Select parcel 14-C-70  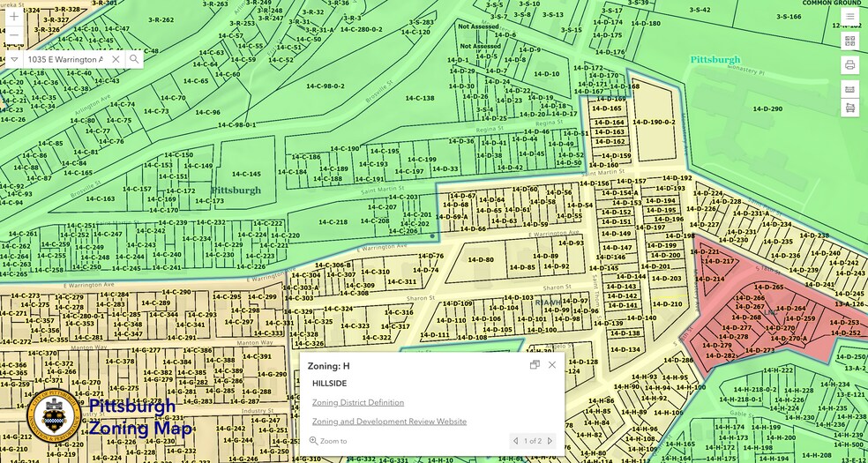173,98
